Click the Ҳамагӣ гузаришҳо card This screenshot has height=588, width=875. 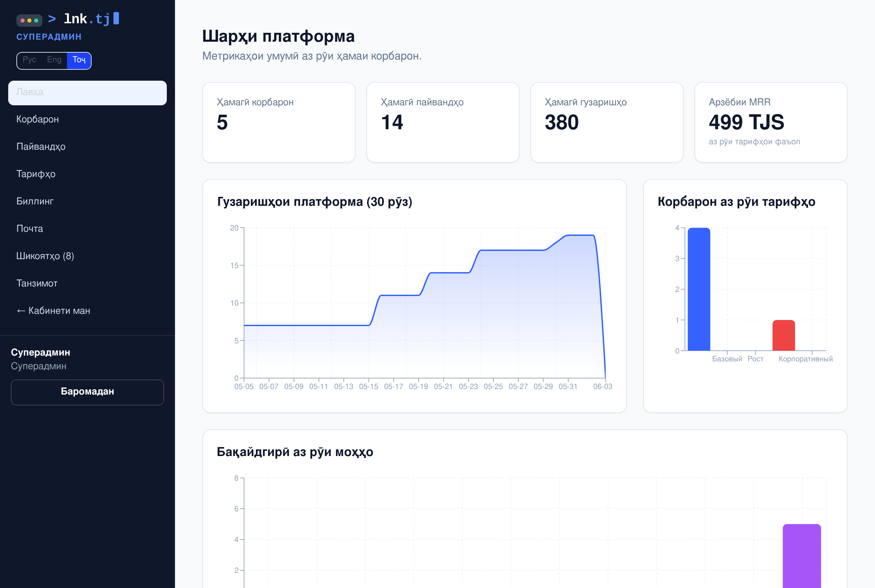coord(607,122)
